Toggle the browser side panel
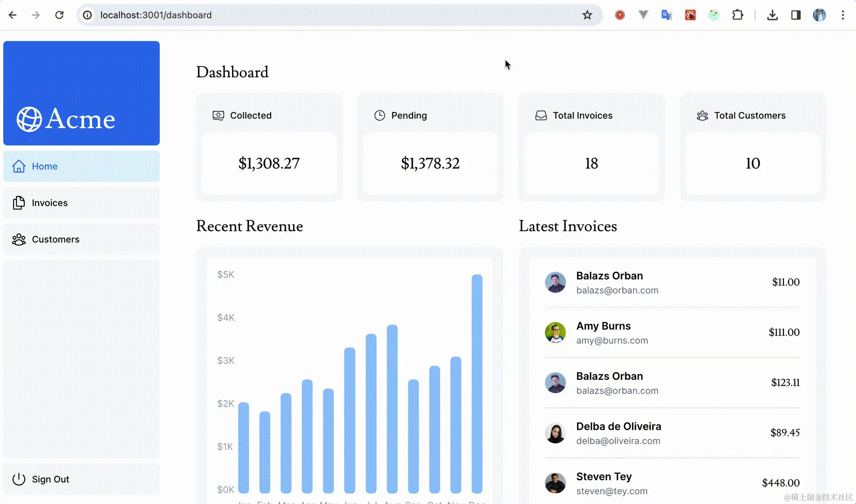The width and height of the screenshot is (856, 504). 796,15
